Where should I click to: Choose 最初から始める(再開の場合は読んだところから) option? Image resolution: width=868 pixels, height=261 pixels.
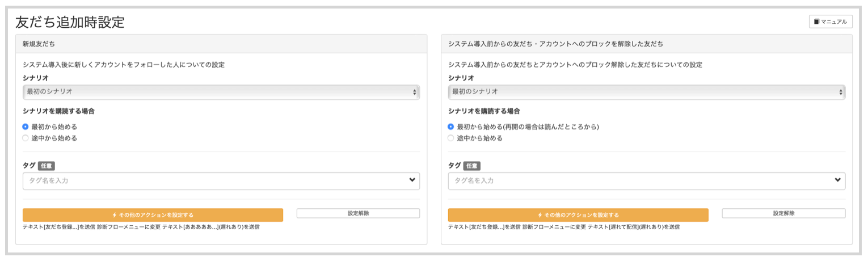tap(451, 127)
